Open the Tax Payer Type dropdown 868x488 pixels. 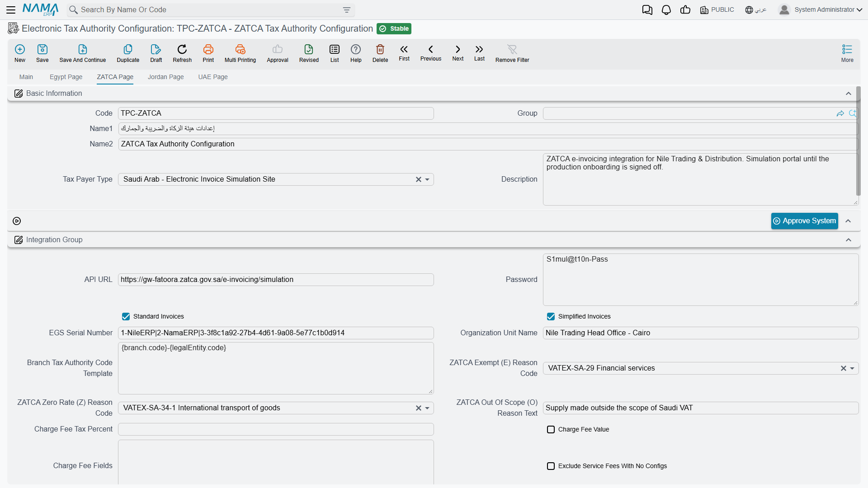427,179
